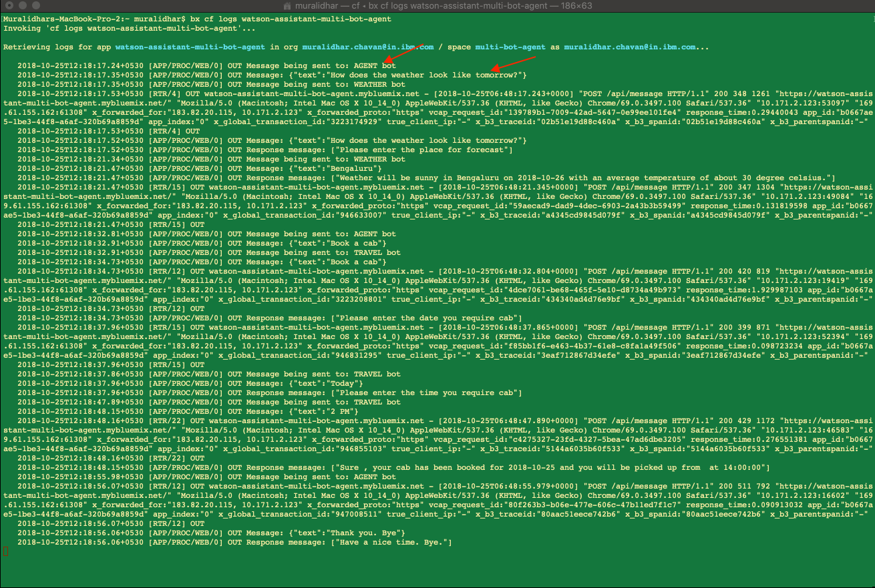This screenshot has width=875, height=588.
Task: Click the 12:18:17.35 'WEATHER bot' log line
Action: 211,85
